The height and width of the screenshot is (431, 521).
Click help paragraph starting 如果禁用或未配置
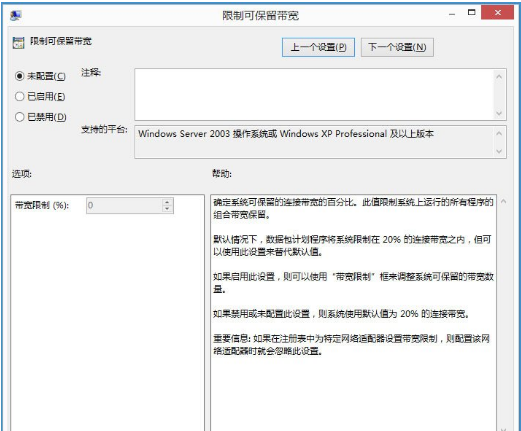341,314
